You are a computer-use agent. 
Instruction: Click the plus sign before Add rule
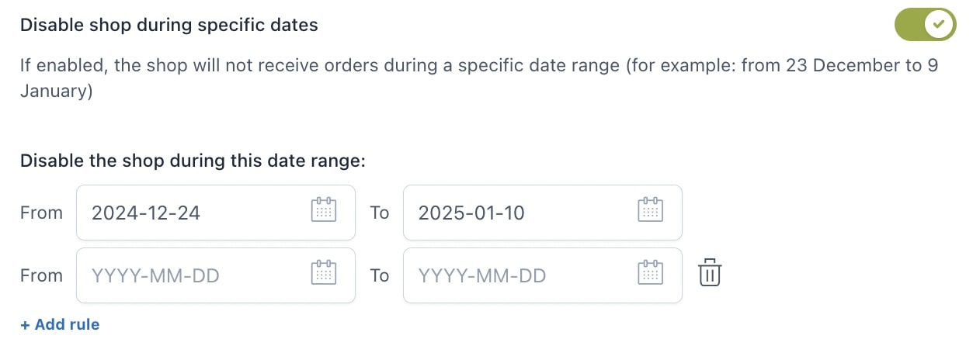click(25, 325)
